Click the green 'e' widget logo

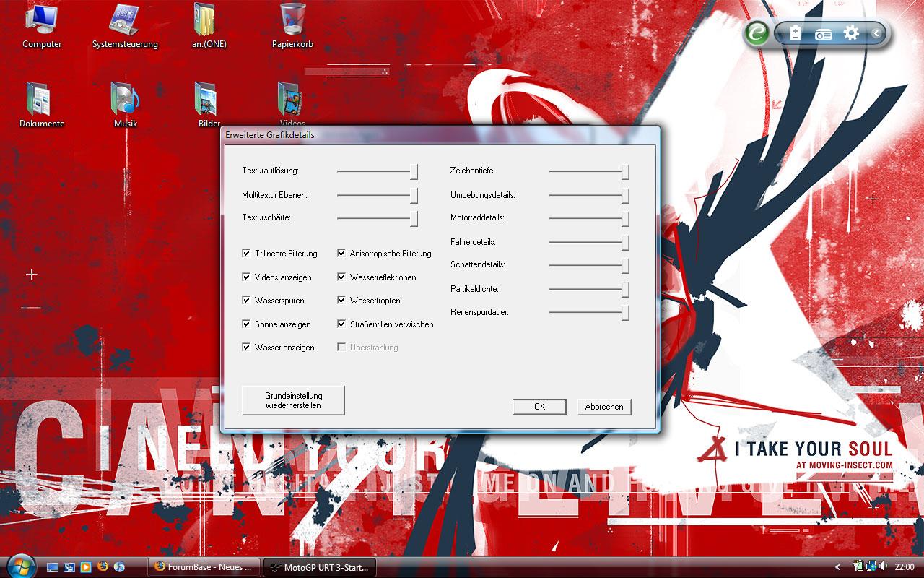757,33
